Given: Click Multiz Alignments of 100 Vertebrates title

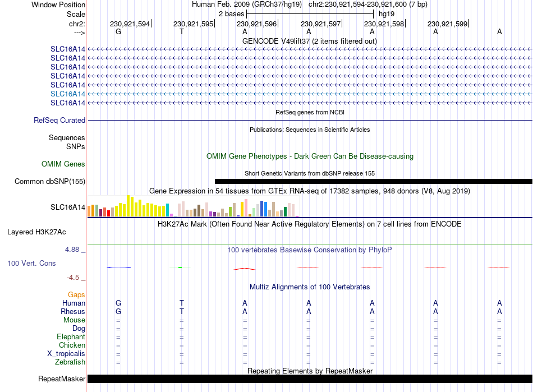Looking at the screenshot, I should click(x=310, y=287).
